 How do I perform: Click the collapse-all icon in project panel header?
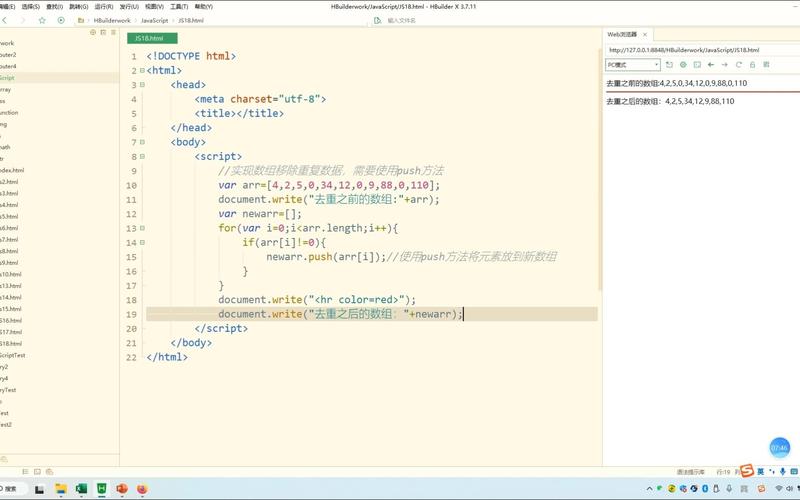[103, 32]
